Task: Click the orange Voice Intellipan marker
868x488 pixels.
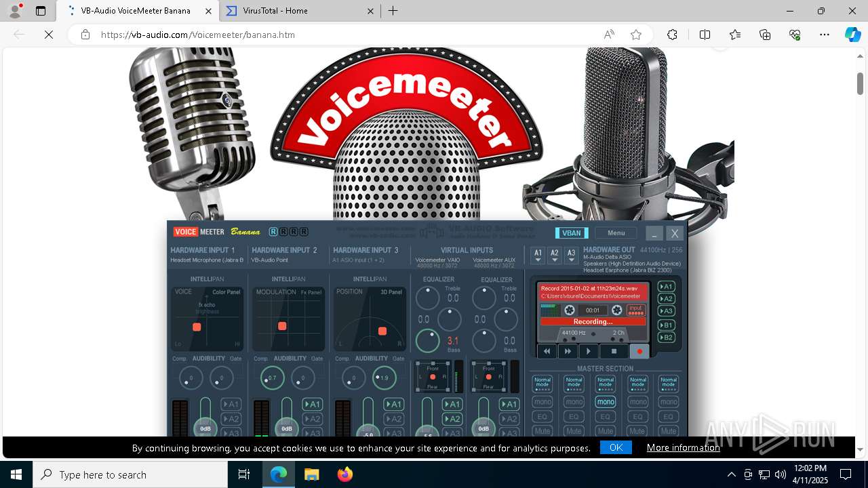Action: point(197,327)
